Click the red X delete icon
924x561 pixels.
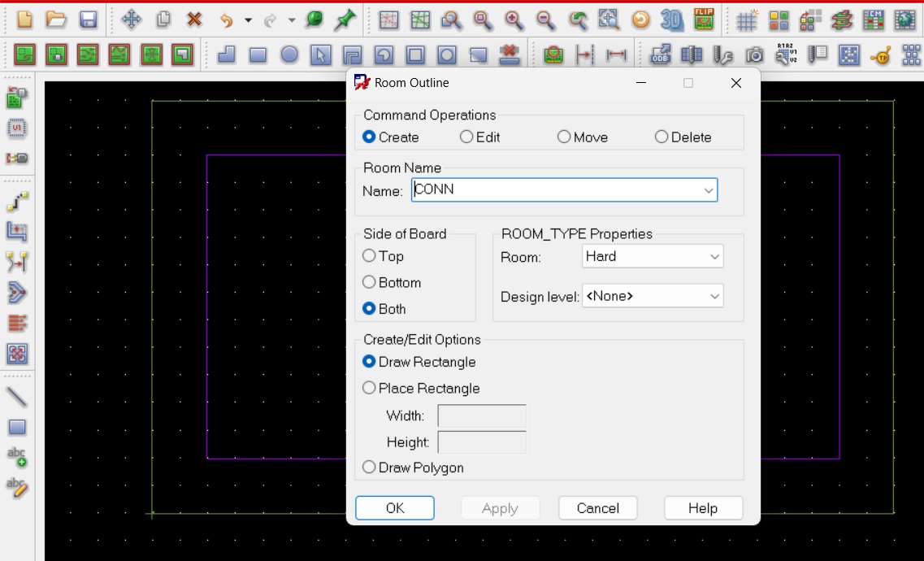click(x=194, y=20)
